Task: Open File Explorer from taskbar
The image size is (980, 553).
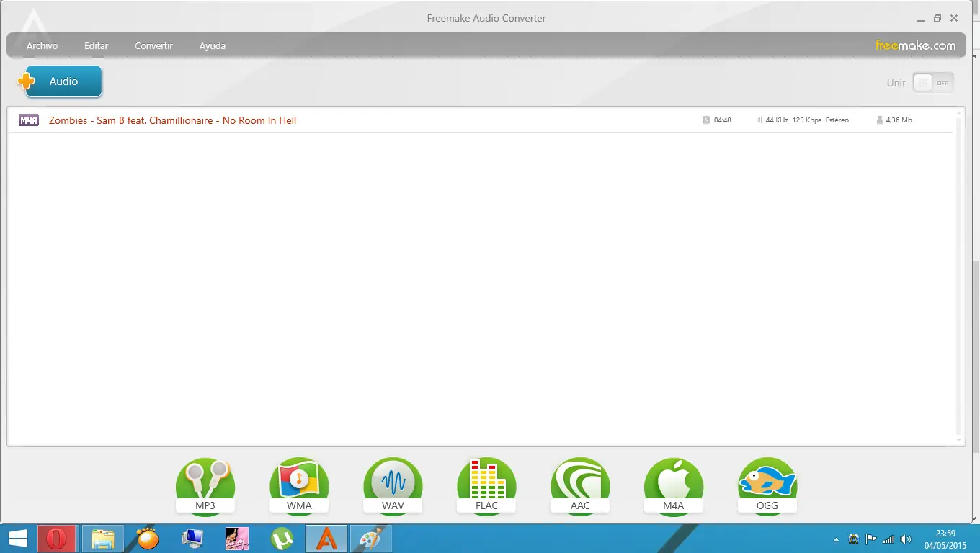Action: pos(103,539)
